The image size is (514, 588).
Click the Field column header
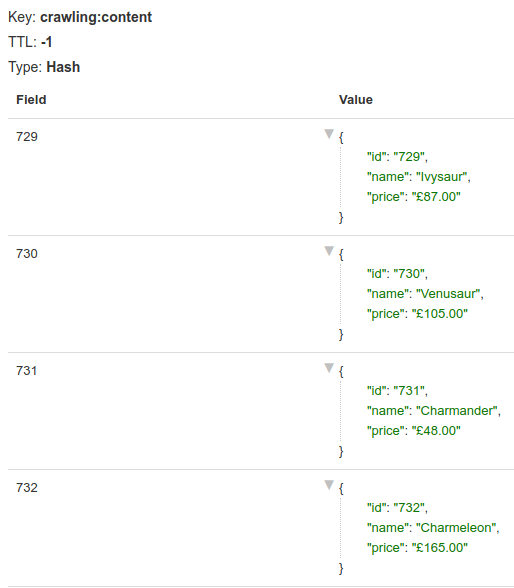(x=31, y=100)
